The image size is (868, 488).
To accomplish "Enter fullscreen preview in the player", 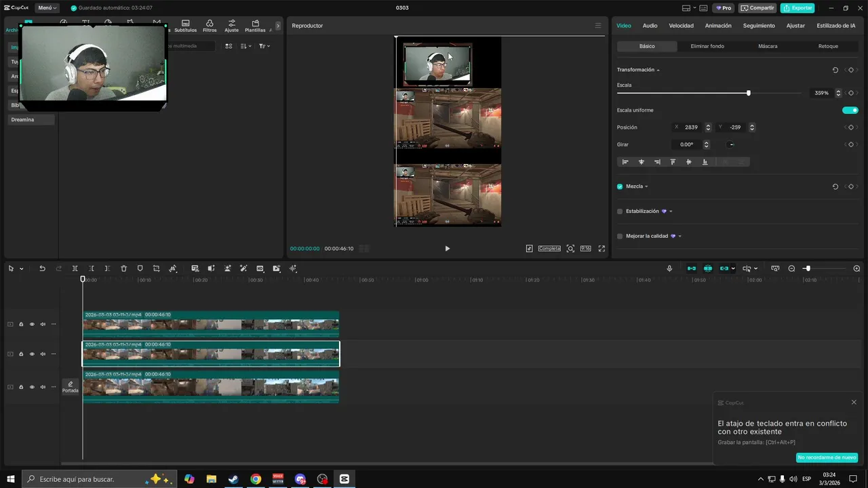I will click(x=601, y=249).
